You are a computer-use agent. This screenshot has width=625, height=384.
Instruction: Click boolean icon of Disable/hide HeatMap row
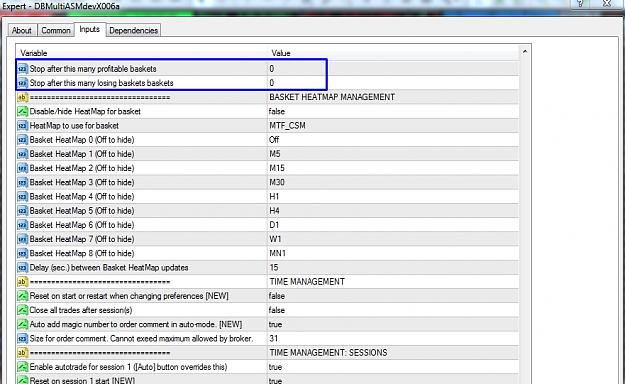pos(22,111)
